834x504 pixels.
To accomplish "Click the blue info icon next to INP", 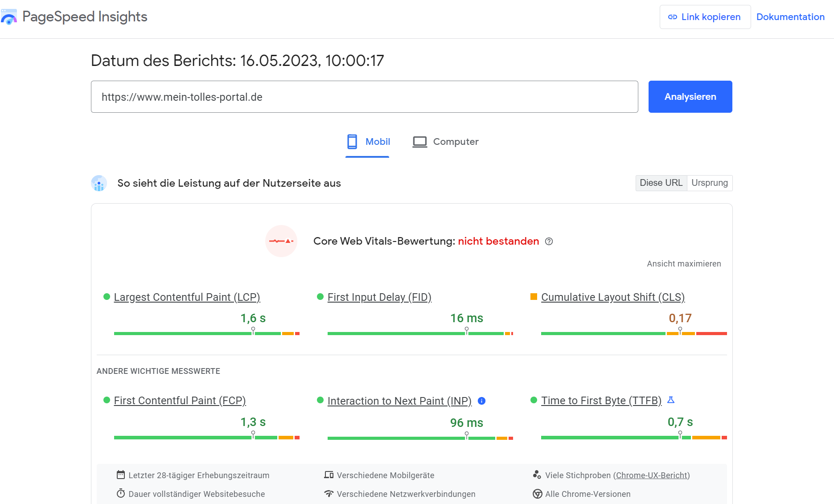I will click(x=481, y=401).
